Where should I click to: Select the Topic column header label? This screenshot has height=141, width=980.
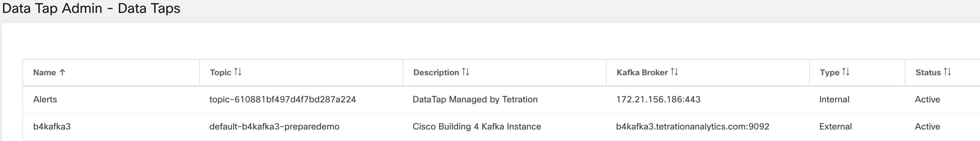[x=221, y=73]
